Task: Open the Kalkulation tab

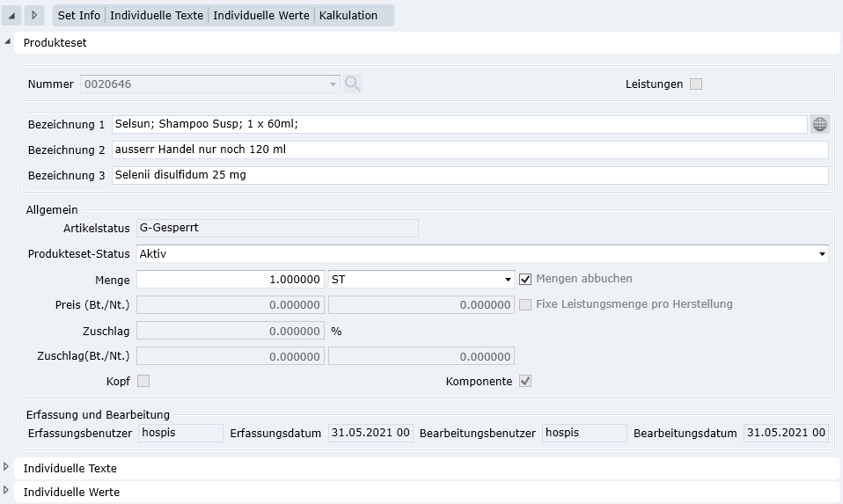Action: 348,16
